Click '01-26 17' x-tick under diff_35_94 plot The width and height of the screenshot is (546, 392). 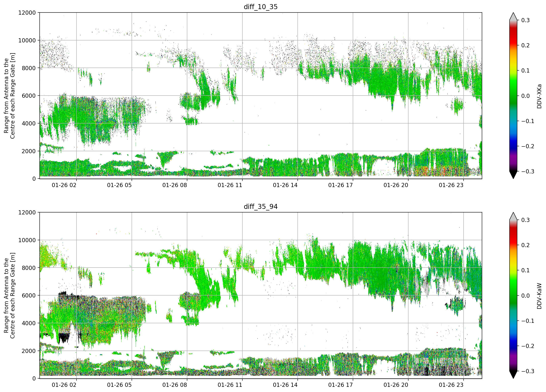pos(340,385)
